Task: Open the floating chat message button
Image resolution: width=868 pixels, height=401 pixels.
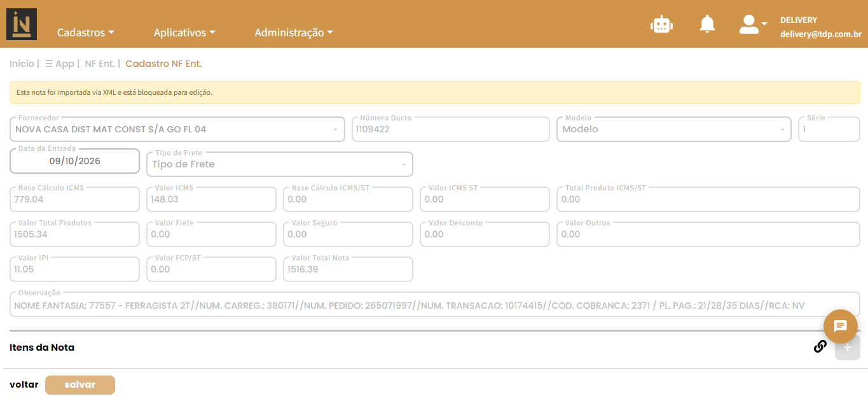Action: [840, 326]
